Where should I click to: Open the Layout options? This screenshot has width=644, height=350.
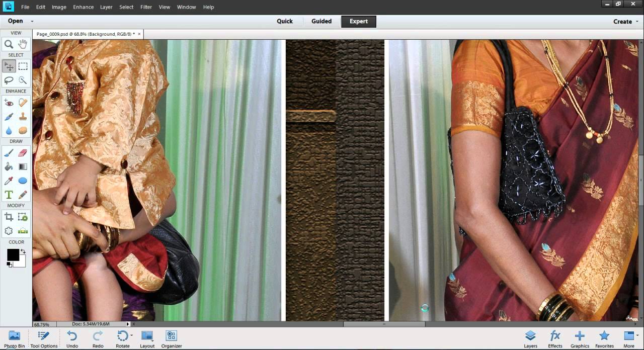(x=147, y=339)
